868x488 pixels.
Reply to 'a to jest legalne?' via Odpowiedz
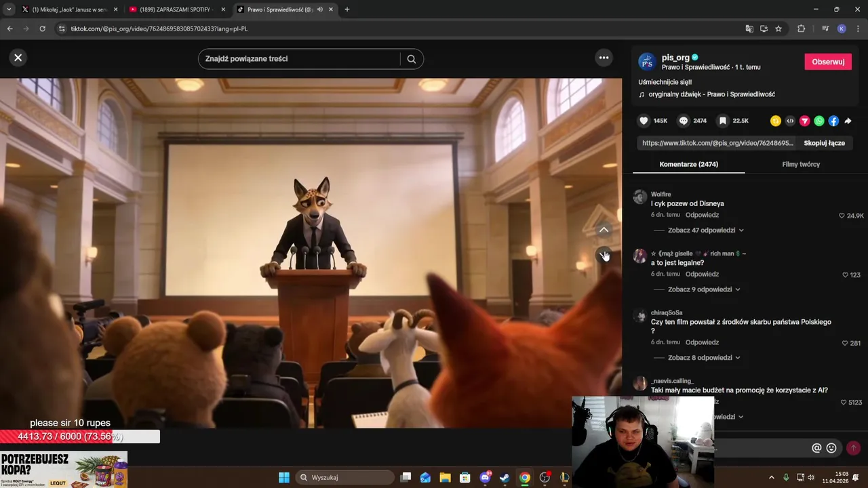tap(702, 274)
